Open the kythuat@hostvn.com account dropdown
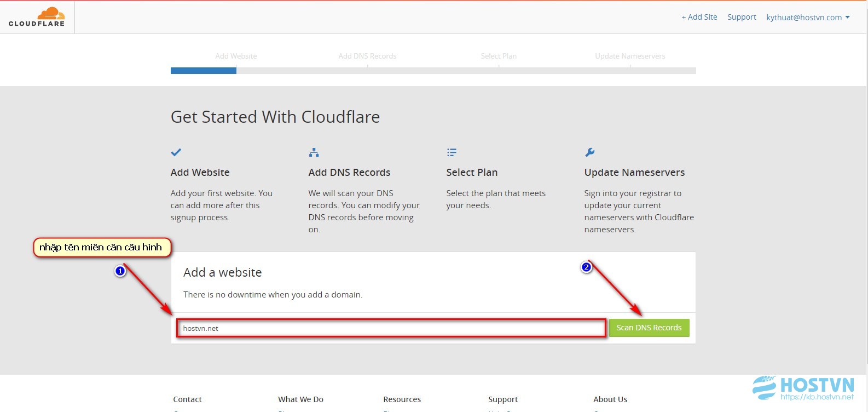Screen dimensions: 868x412 pyautogui.click(x=808, y=18)
